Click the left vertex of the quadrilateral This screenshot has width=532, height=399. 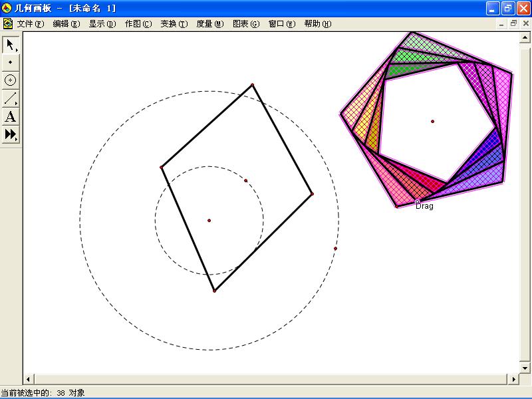coord(161,168)
